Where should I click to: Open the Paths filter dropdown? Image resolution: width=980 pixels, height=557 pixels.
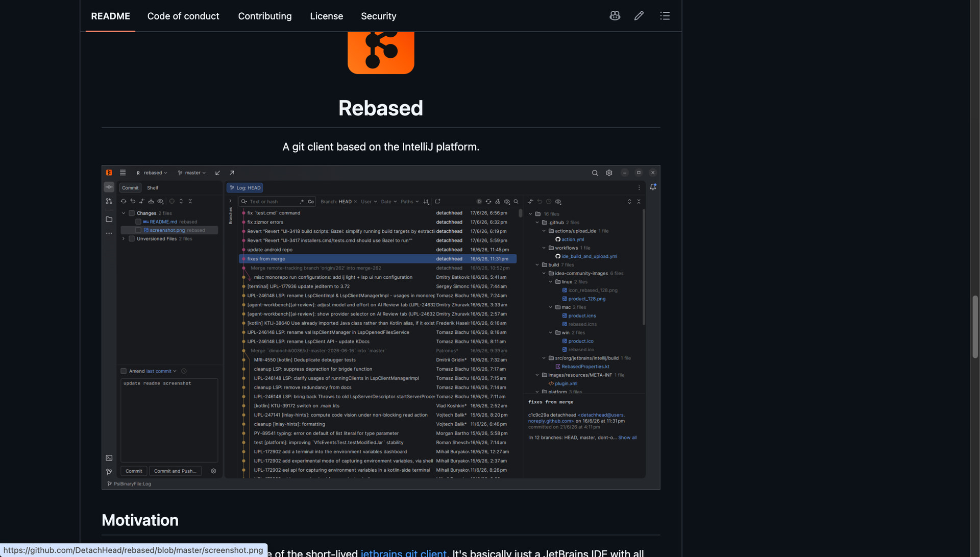click(x=410, y=202)
